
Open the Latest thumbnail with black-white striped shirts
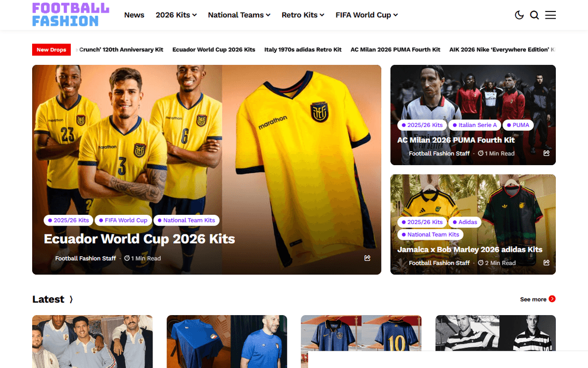click(495, 333)
